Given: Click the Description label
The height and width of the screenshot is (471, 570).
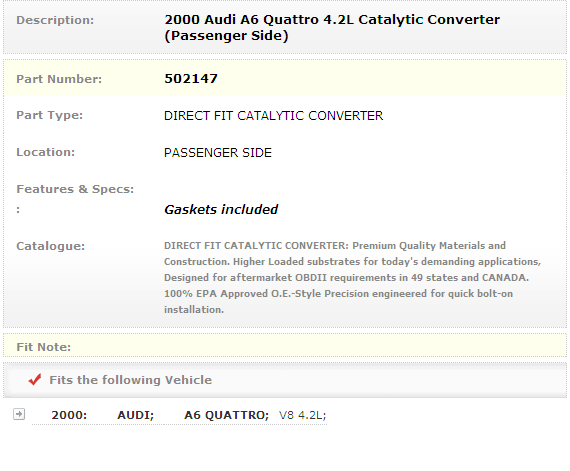Looking at the screenshot, I should (x=55, y=20).
